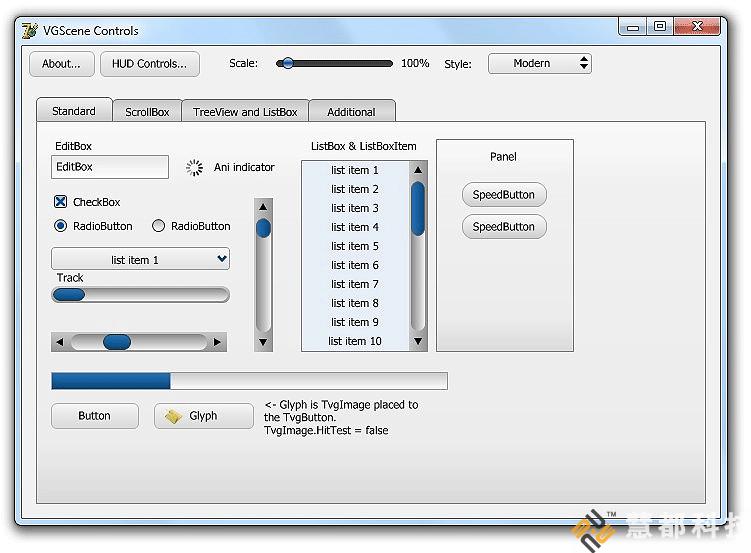Click the down arrow of the ListBox scrollbar
The width and height of the screenshot is (751, 553).
click(x=418, y=341)
